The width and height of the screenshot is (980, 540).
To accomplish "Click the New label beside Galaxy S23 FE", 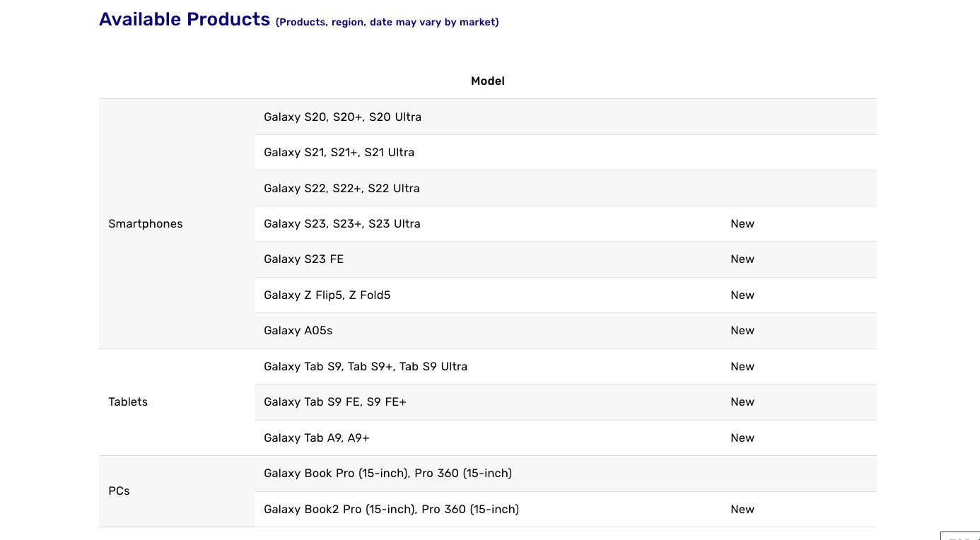I will [742, 259].
